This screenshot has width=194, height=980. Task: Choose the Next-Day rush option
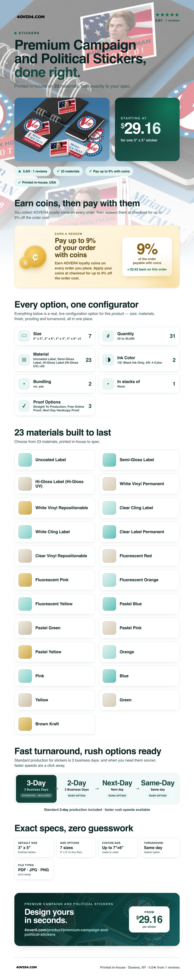click(117, 789)
